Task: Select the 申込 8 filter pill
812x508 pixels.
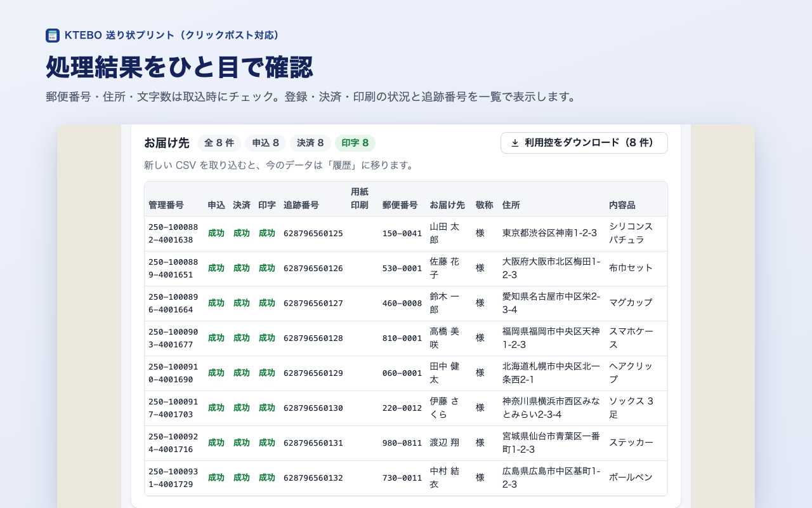Action: 266,143
